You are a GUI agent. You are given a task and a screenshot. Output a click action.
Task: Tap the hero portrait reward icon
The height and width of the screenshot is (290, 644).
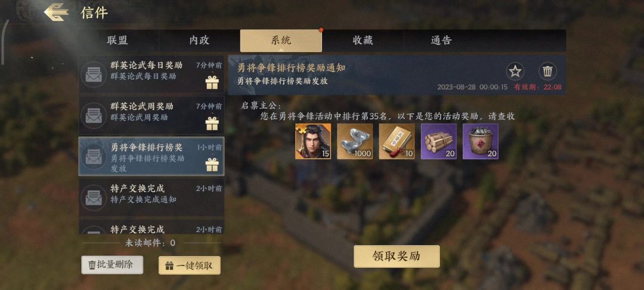(313, 141)
